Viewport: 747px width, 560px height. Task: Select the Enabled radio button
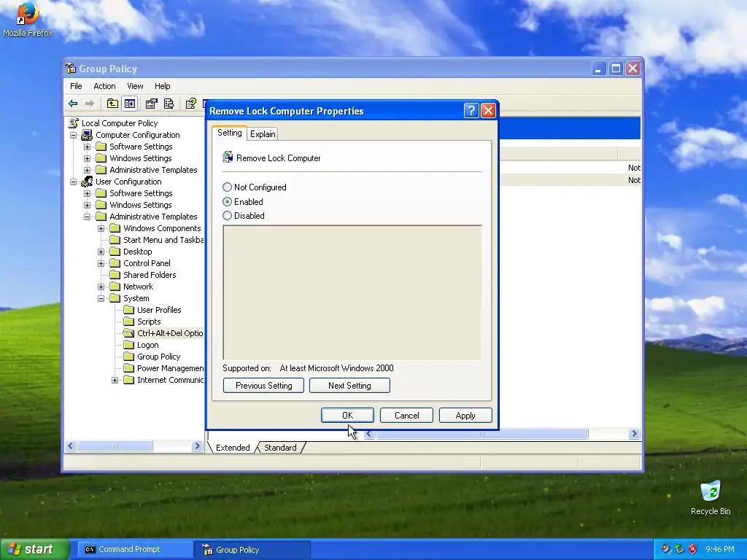pos(228,202)
